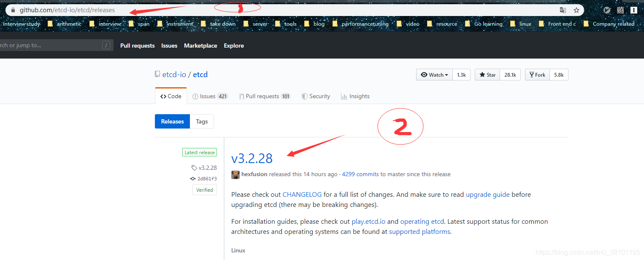Image resolution: width=644 pixels, height=260 pixels.
Task: Open the supported platforms link
Action: click(419, 232)
